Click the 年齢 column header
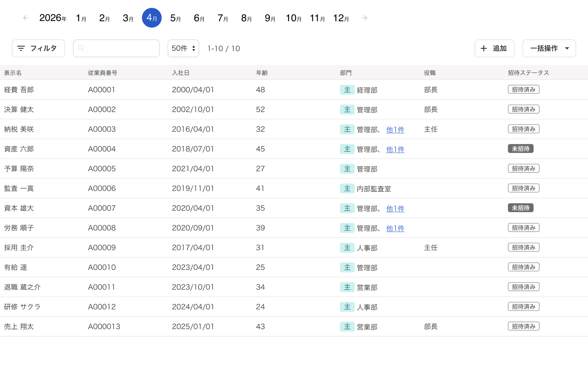588x365 pixels. coord(262,73)
